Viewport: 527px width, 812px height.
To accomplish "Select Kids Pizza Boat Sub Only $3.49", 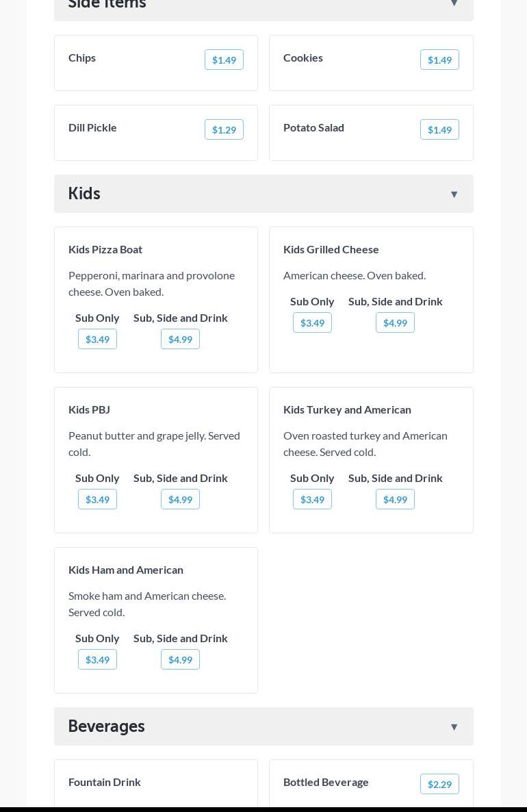I will click(97, 340).
